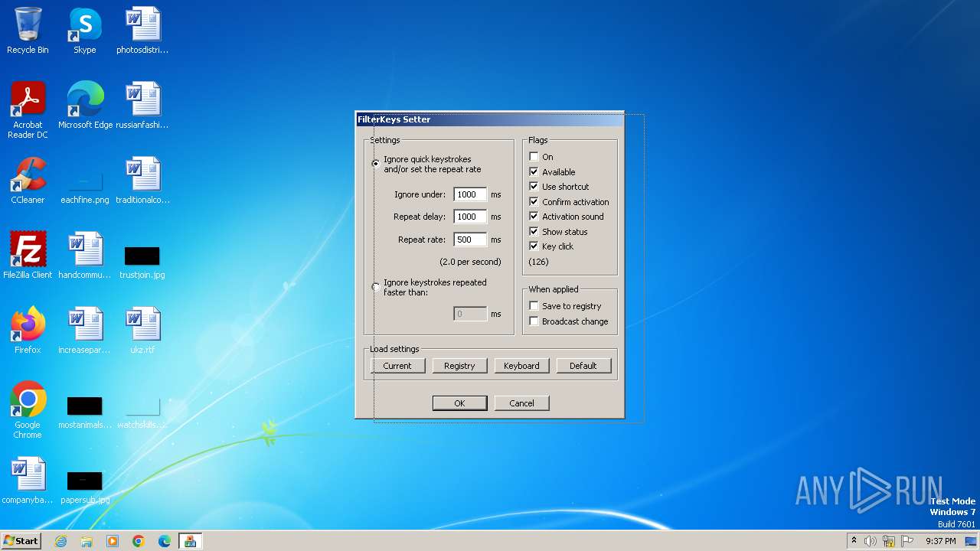Open the volume control in system tray

(x=871, y=541)
